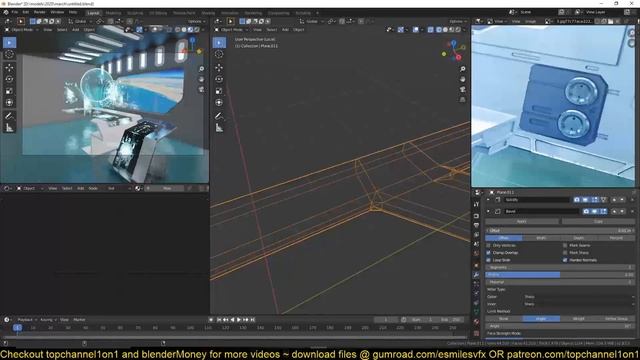Enable Mark Seams checkbox

(565, 245)
